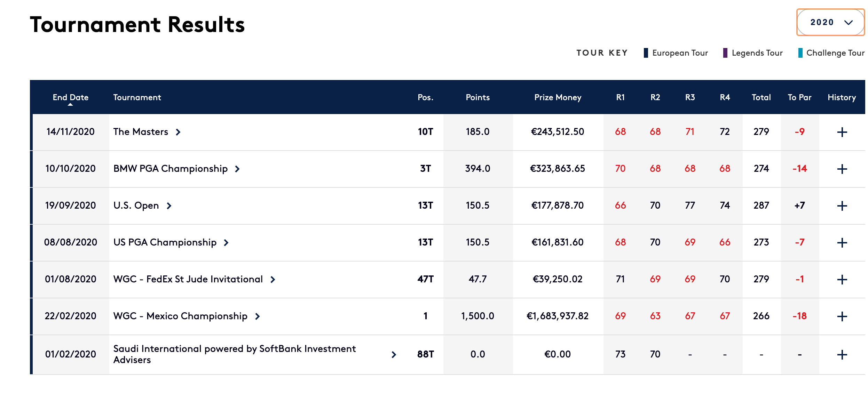Image resolution: width=868 pixels, height=402 pixels.
Task: Click the chevron arrow beside U.S. Open
Action: 169,206
